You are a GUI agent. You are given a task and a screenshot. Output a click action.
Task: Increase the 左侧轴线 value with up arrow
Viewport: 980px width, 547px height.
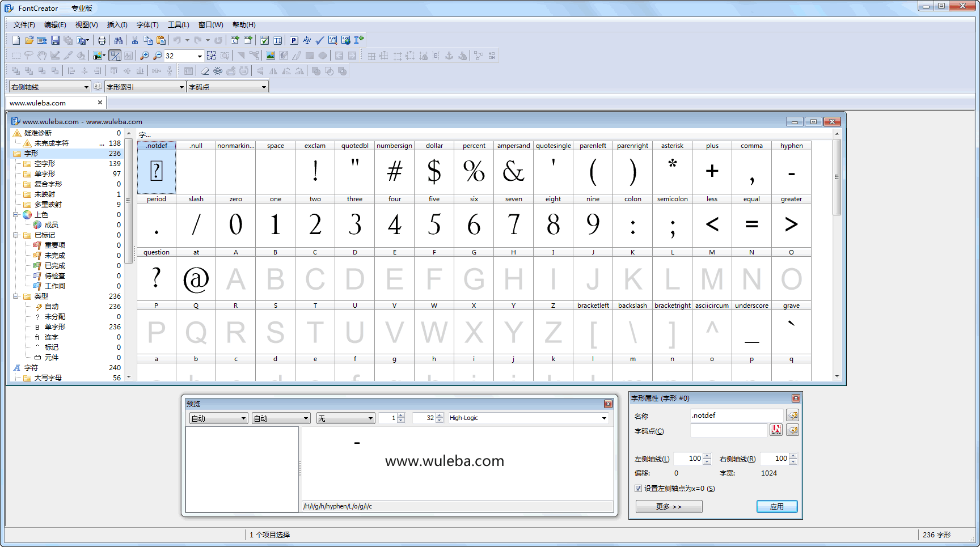(x=707, y=456)
